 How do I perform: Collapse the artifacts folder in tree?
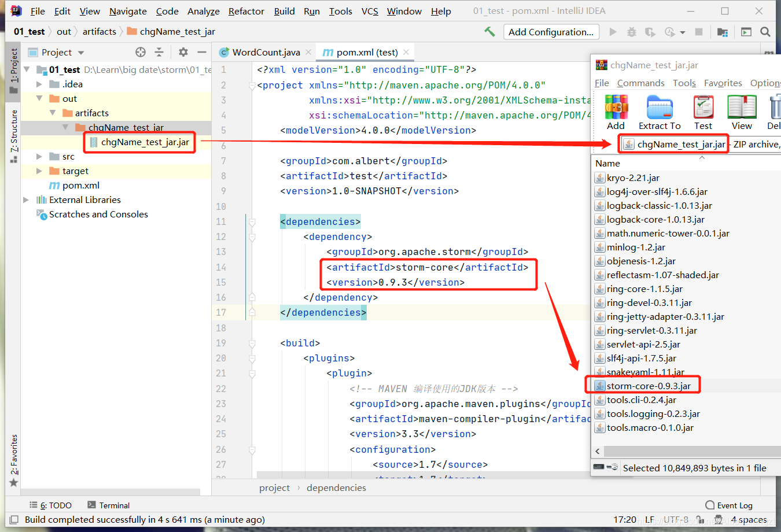point(53,113)
